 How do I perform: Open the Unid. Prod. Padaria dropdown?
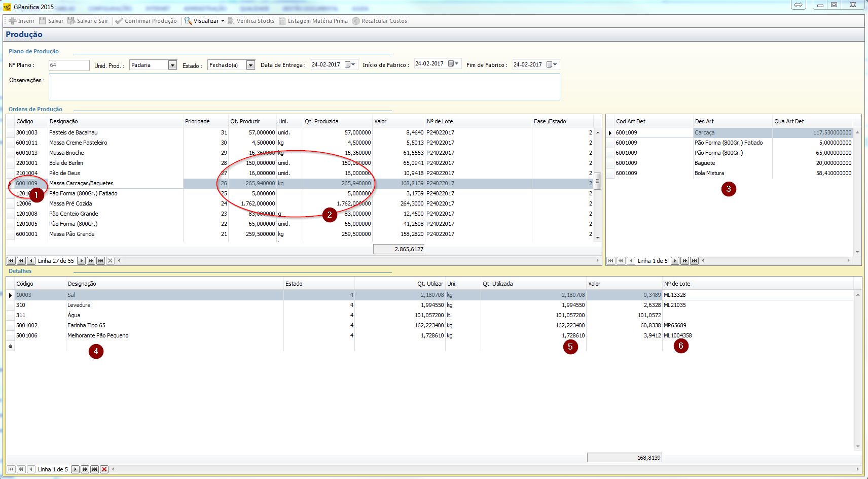tap(172, 65)
